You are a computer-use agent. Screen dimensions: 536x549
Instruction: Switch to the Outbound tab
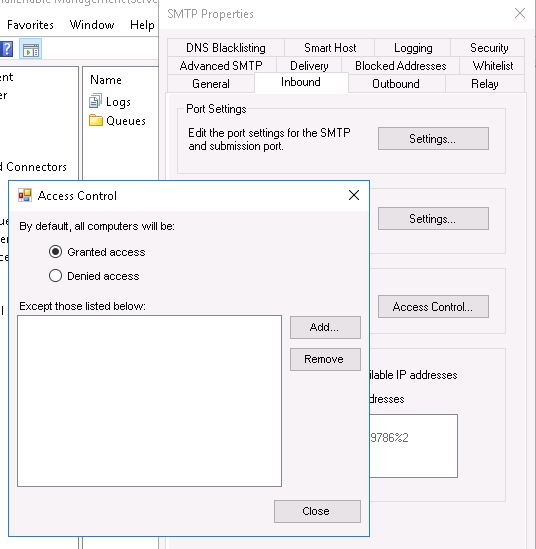point(396,84)
